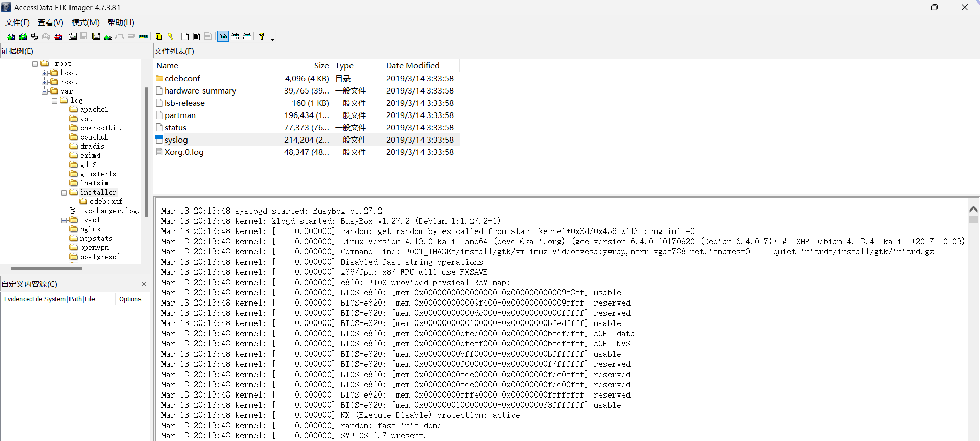The image size is (980, 441).
Task: Click the Remove All Evidence Items icon
Action: tap(58, 37)
